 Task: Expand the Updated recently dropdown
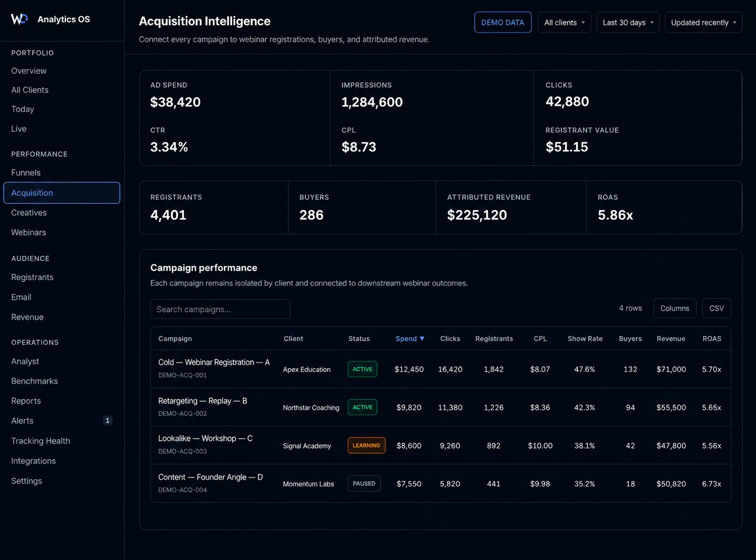click(x=704, y=22)
